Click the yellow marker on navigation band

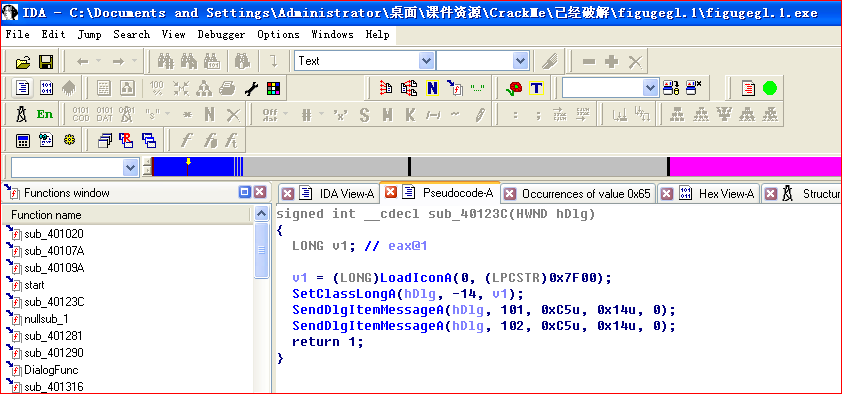188,162
